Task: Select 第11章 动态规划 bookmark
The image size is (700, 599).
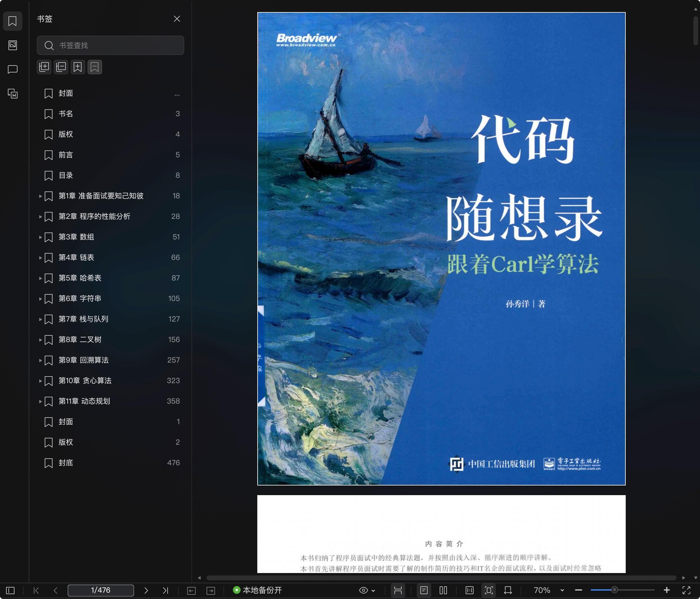Action: click(x=111, y=401)
